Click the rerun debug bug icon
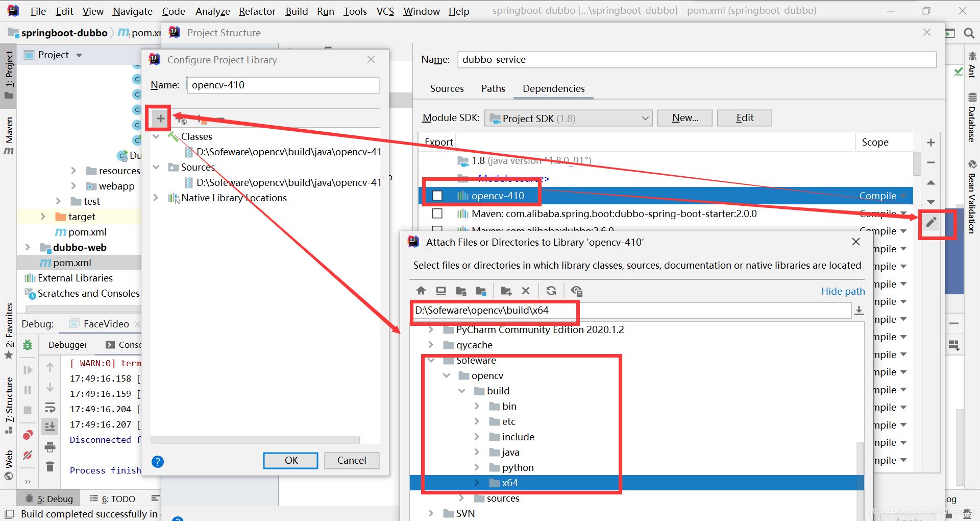The width and height of the screenshot is (980, 521). coord(28,345)
